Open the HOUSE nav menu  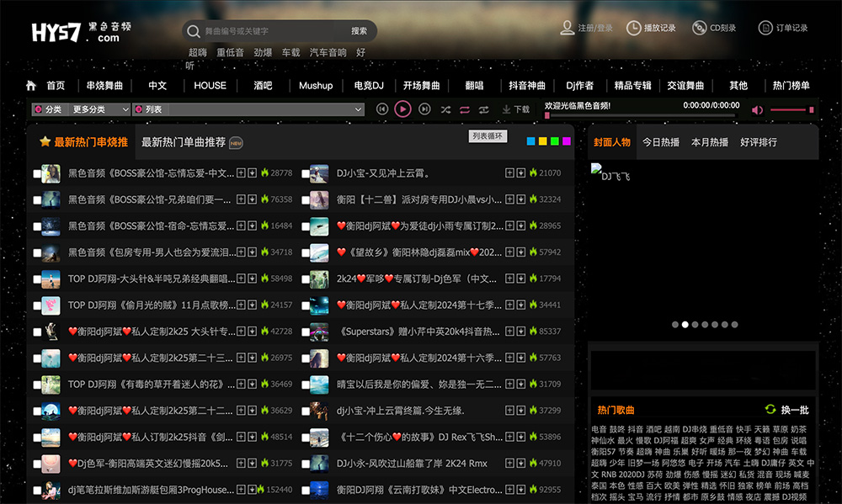tap(210, 85)
